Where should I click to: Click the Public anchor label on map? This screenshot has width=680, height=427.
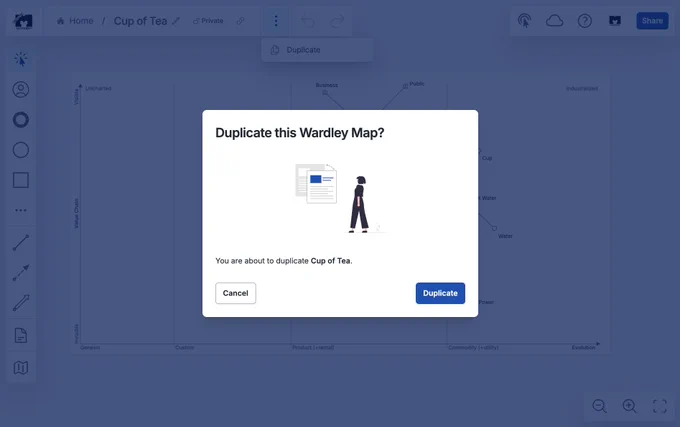(x=417, y=84)
